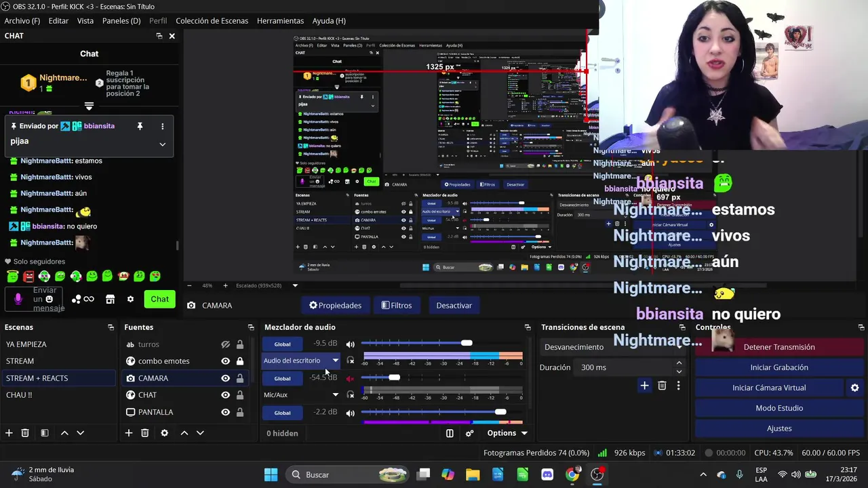Add a new source with plus icon
The image size is (868, 488).
coord(129,433)
